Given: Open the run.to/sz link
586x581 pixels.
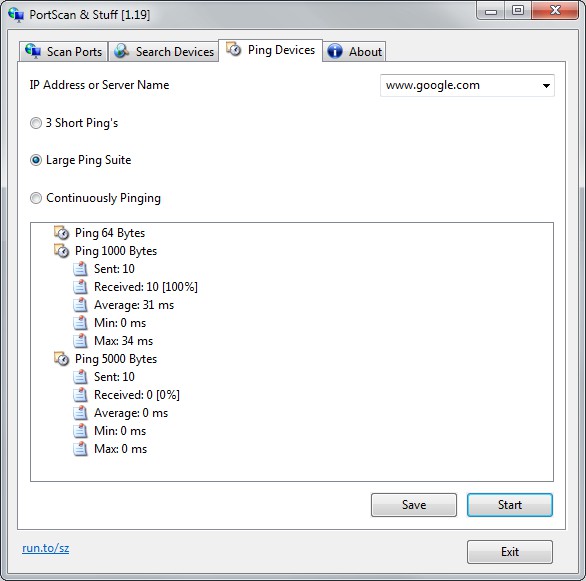Looking at the screenshot, I should click(46, 548).
